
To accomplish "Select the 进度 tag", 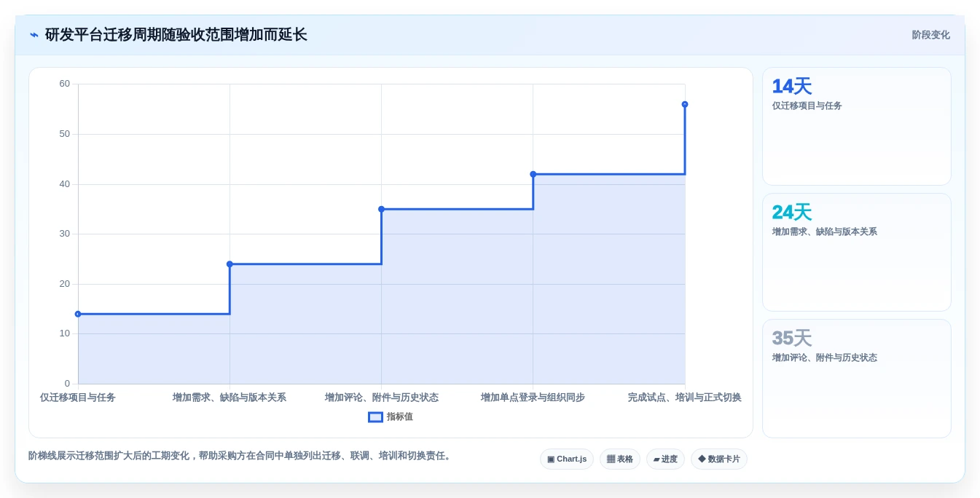I will pyautogui.click(x=665, y=459).
